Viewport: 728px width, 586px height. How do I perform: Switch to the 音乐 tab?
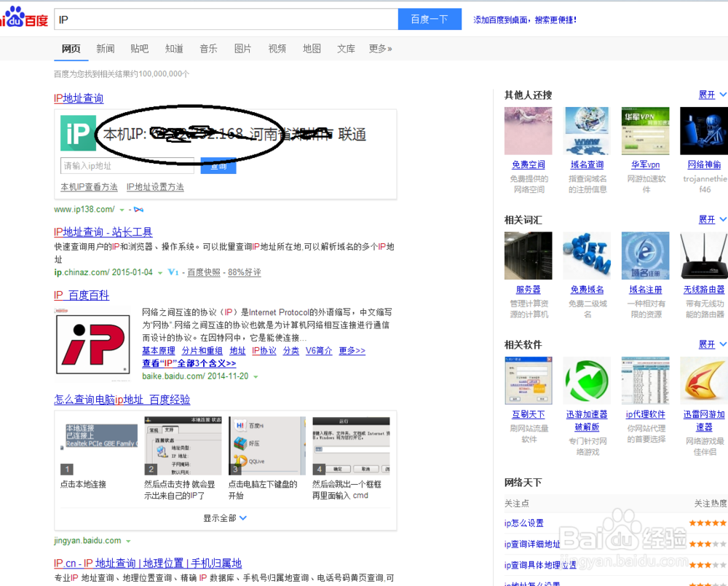click(208, 48)
